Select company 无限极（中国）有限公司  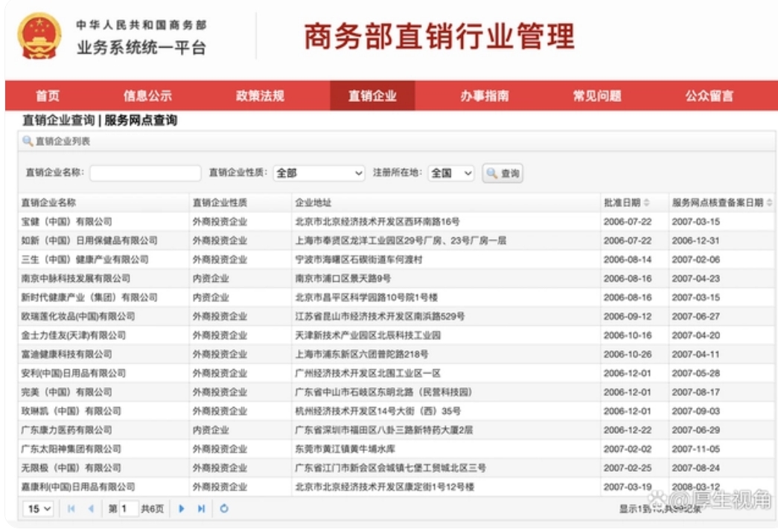71,468
